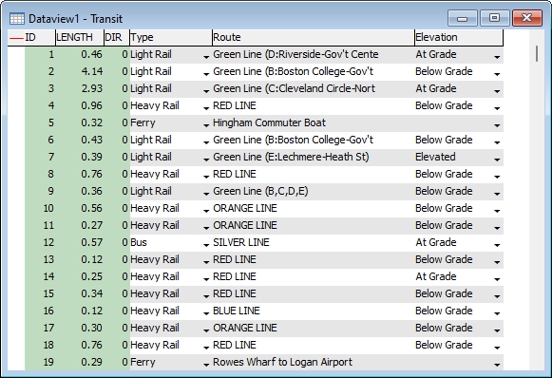Screen dimensions: 552x378
Task: Click ID cell with value 1
Action: pyautogui.click(x=40, y=55)
